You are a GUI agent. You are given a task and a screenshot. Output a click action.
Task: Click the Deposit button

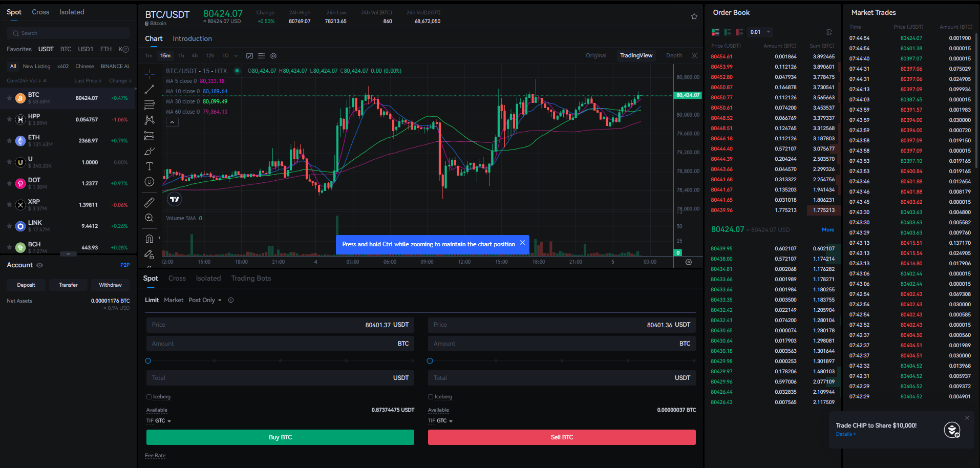pyautogui.click(x=26, y=285)
